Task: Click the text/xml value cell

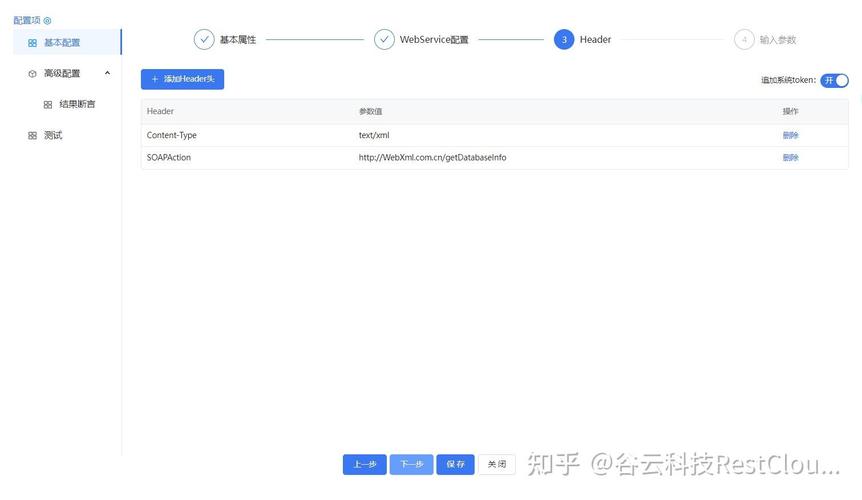Action: (374, 135)
